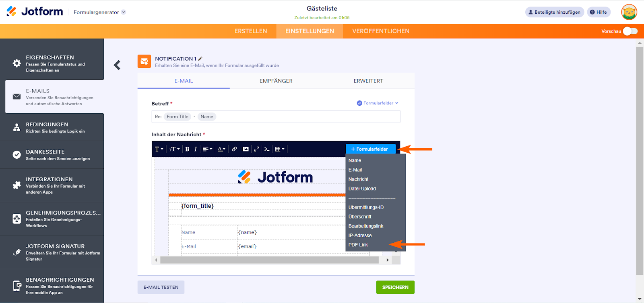Open the Hilfe help button

599,12
